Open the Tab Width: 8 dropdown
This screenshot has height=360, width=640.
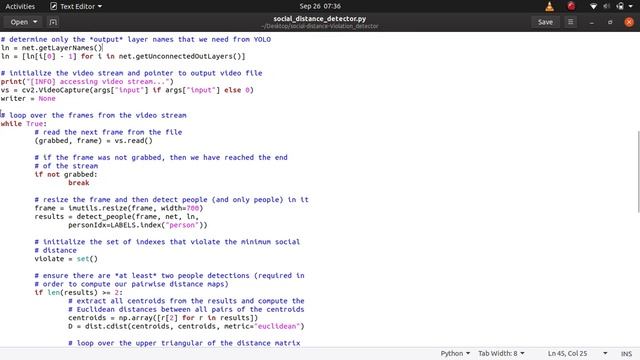(x=501, y=353)
